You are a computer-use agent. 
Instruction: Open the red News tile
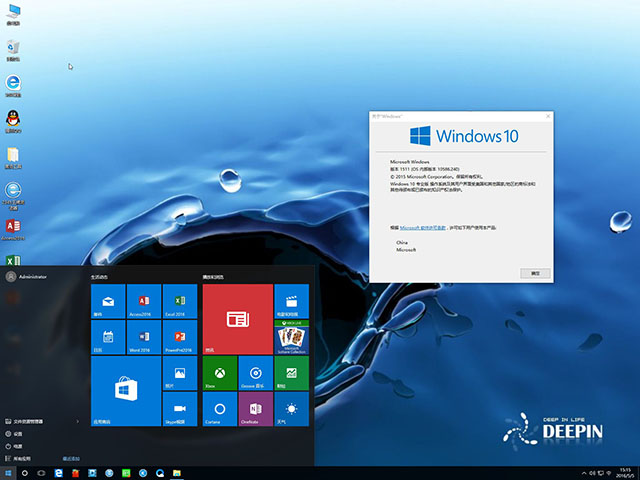point(237,319)
